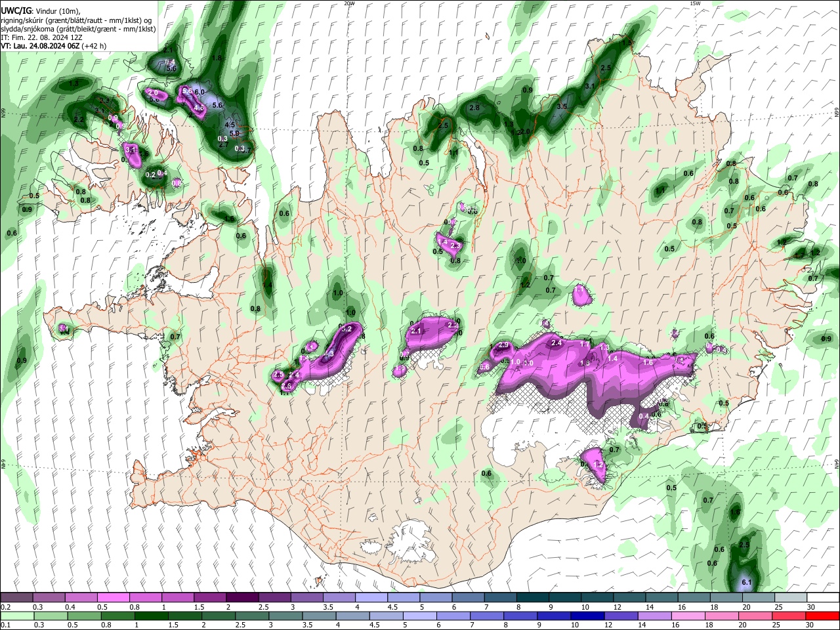
Task: Click the '0.1' label in the rain legend
Action: (x=7, y=625)
